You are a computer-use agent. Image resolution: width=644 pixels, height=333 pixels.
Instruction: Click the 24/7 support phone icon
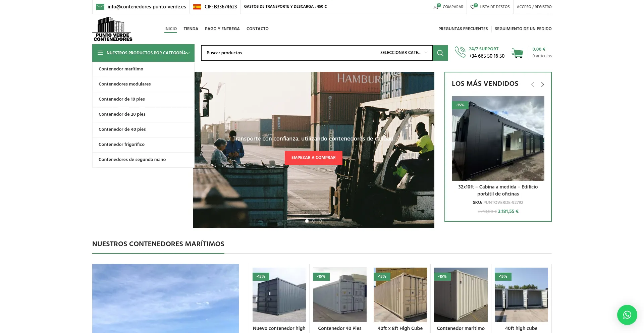(x=460, y=52)
